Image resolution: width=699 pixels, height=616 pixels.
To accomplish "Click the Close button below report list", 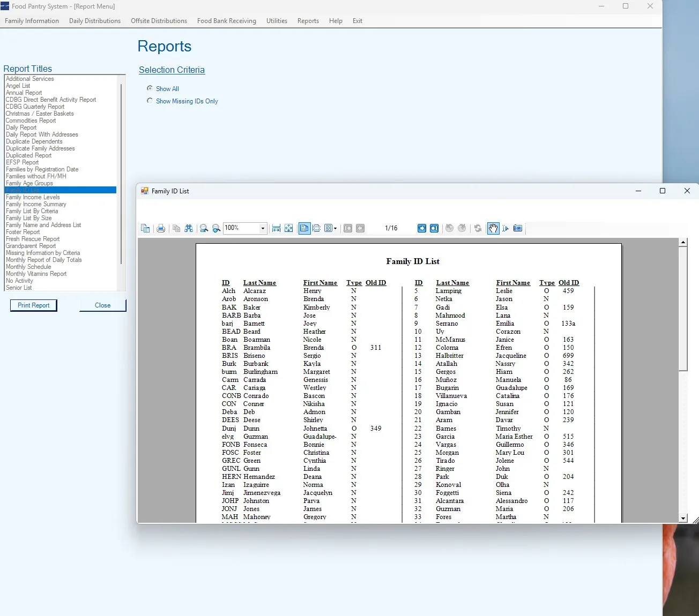I will click(103, 305).
